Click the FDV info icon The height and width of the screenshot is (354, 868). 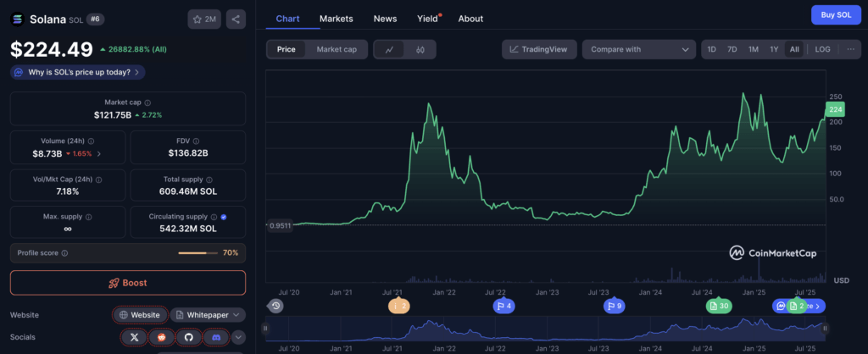(x=196, y=141)
